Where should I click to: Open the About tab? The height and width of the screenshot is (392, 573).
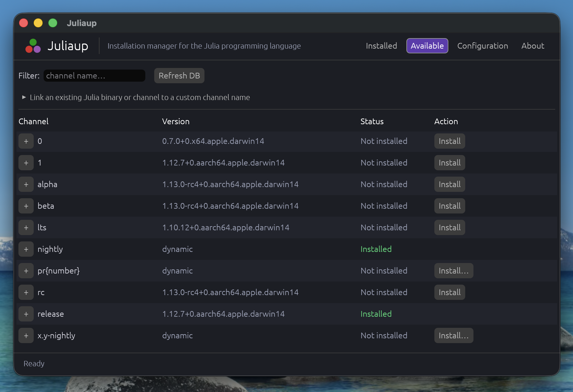click(533, 46)
